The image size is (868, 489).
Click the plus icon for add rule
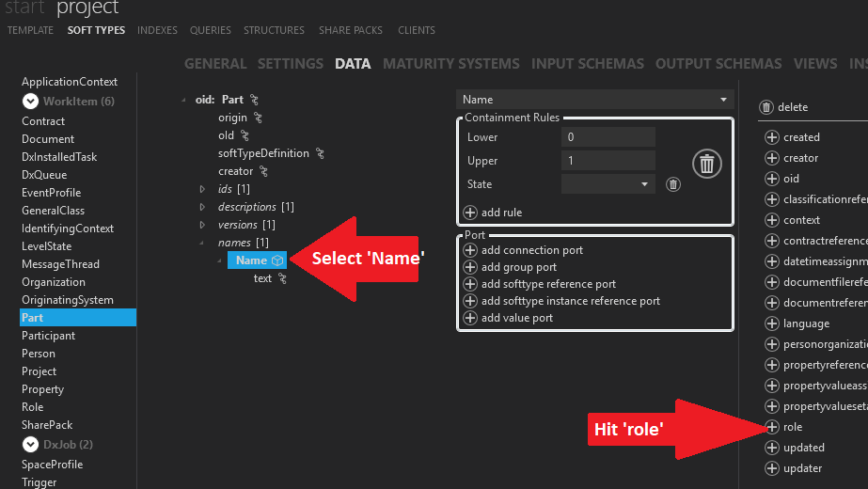[470, 213]
